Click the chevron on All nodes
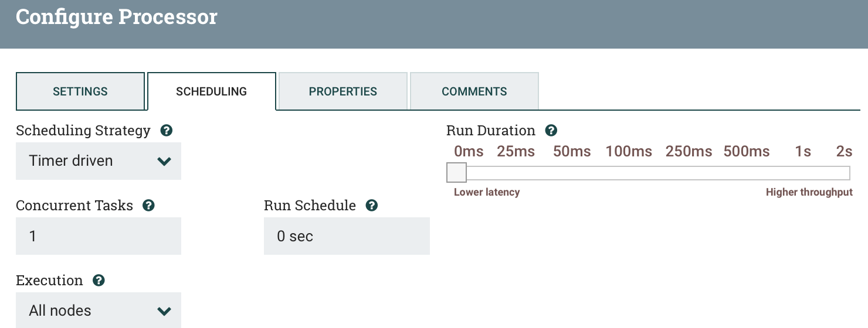This screenshot has width=868, height=328. point(164,311)
